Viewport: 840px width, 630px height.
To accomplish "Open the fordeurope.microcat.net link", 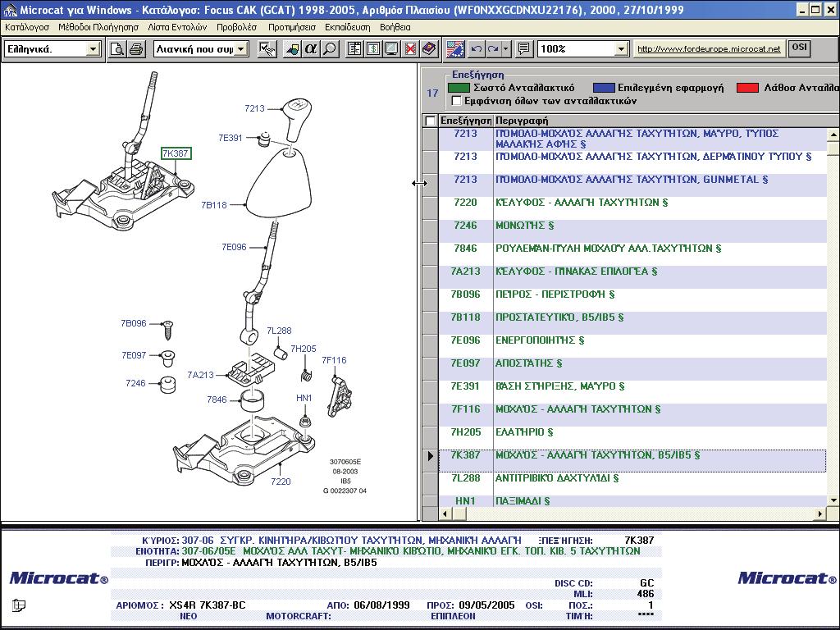I will 709,48.
